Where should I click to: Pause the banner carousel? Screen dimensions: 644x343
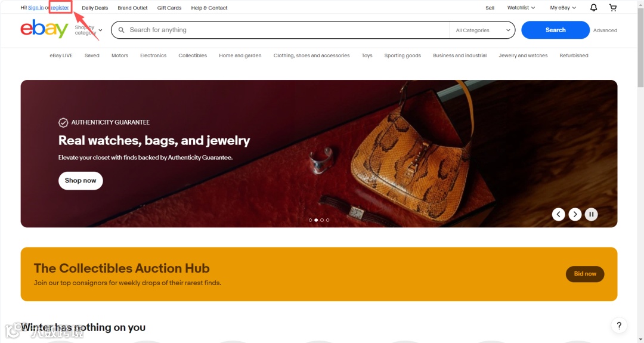tap(591, 214)
